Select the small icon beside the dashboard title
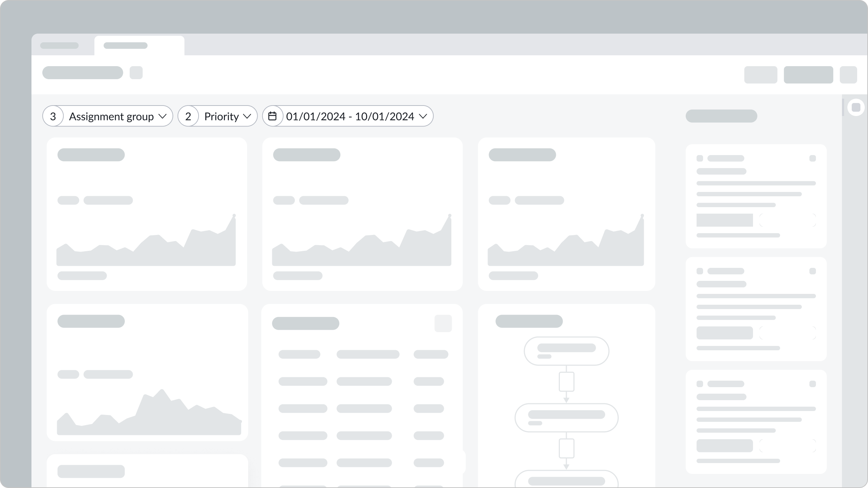868x488 pixels. tap(136, 73)
